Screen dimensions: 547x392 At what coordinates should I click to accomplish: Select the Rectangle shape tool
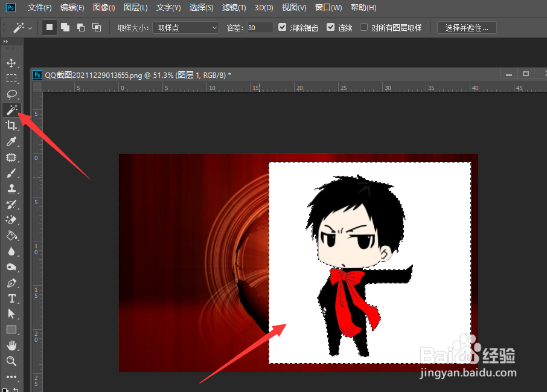point(11,330)
